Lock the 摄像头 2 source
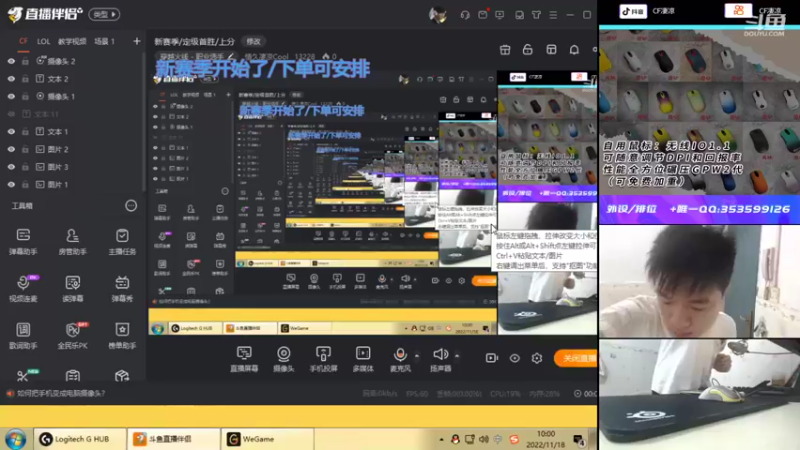Screen dimensions: 800x450 tap(25, 61)
